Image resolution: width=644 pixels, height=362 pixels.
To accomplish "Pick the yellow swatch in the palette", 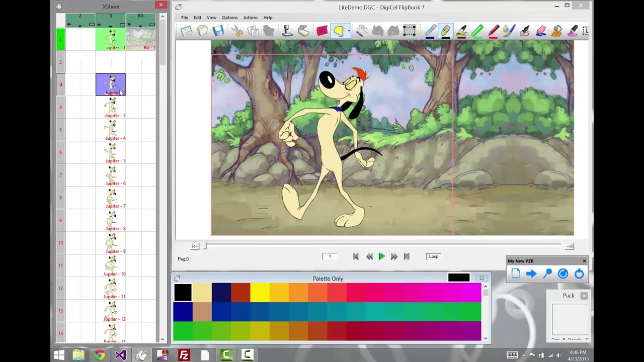I will point(260,293).
